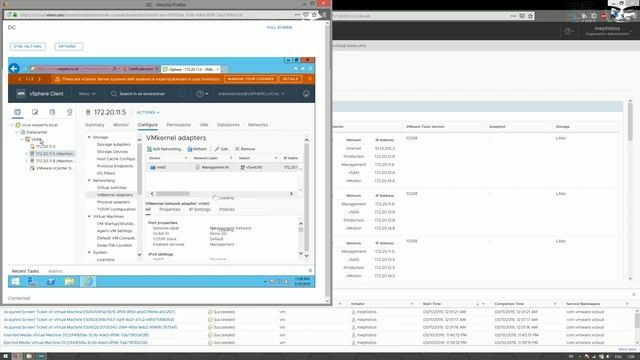The image size is (640, 360).
Task: Click the FULL SCREEN console link
Action: pyautogui.click(x=279, y=27)
